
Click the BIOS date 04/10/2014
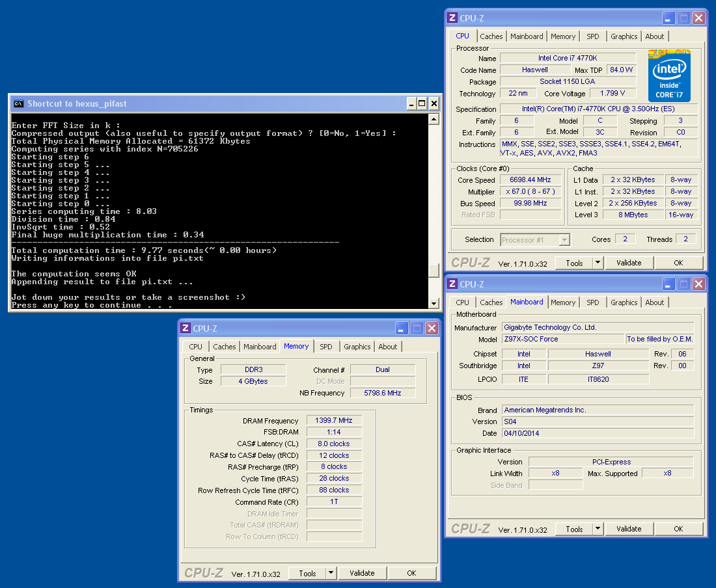coord(598,433)
